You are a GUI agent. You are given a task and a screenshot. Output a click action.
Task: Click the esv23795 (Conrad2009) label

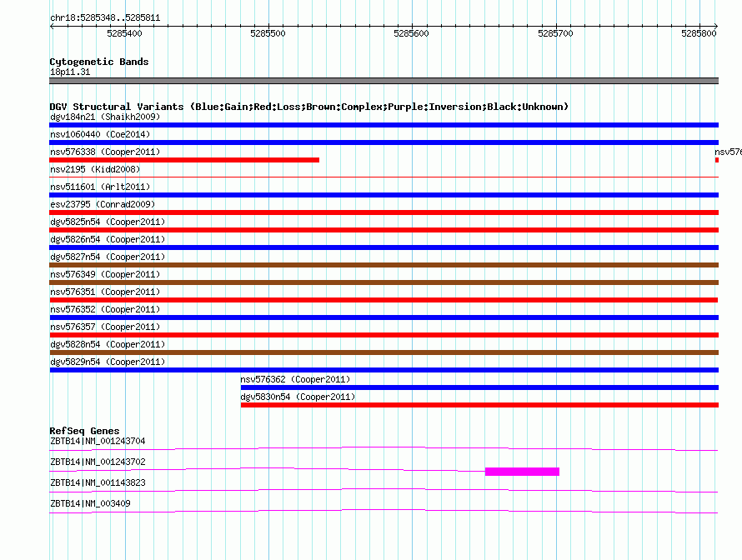coord(103,204)
